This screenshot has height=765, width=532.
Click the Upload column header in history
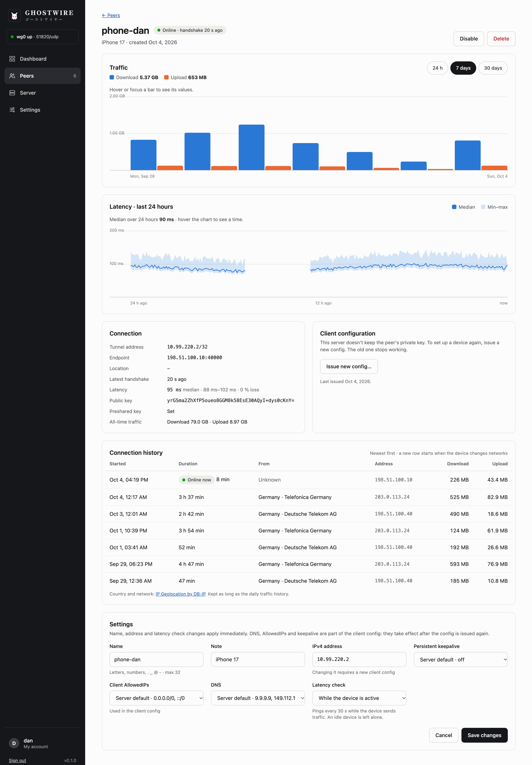(x=500, y=464)
